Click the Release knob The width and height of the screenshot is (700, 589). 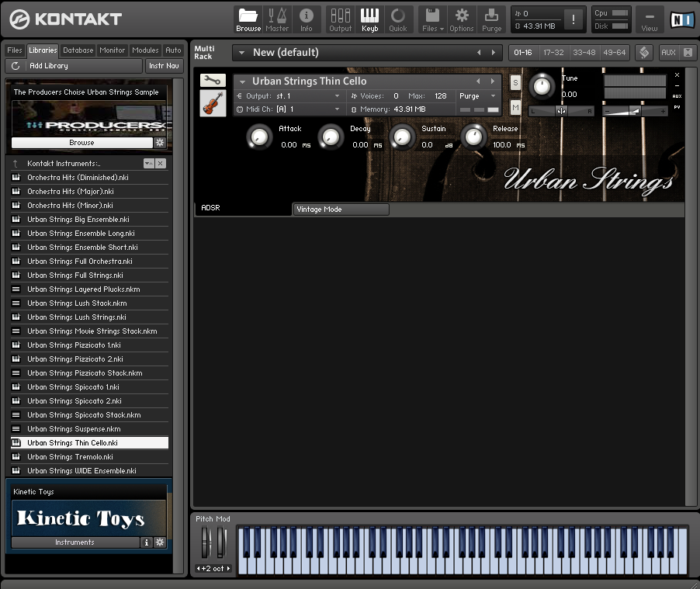point(473,137)
